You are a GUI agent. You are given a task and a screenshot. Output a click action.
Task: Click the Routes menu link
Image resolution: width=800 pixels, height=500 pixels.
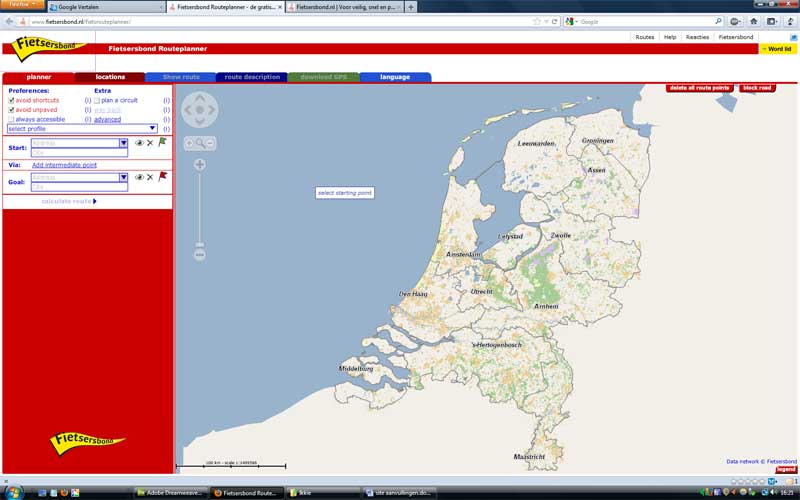tap(644, 37)
